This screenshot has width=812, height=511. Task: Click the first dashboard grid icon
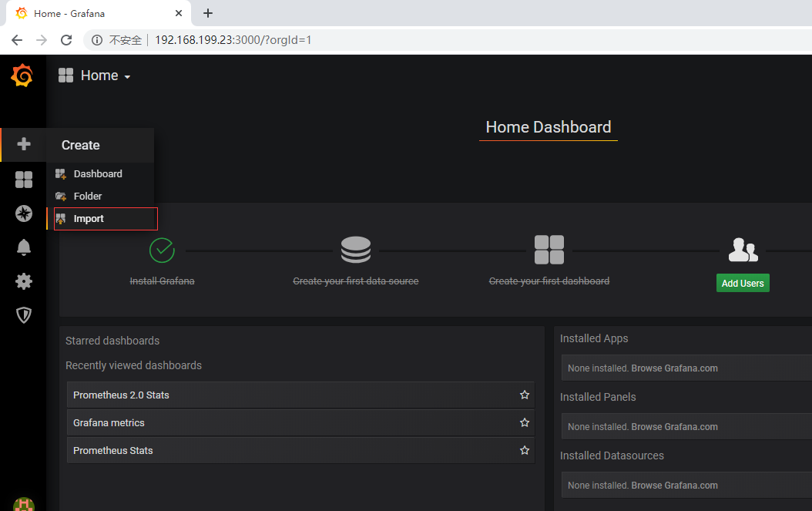(549, 250)
